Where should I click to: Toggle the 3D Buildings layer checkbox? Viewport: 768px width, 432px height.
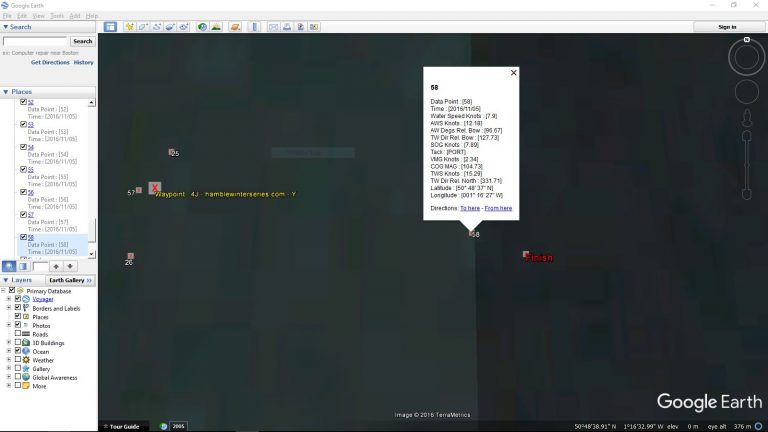[x=18, y=343]
